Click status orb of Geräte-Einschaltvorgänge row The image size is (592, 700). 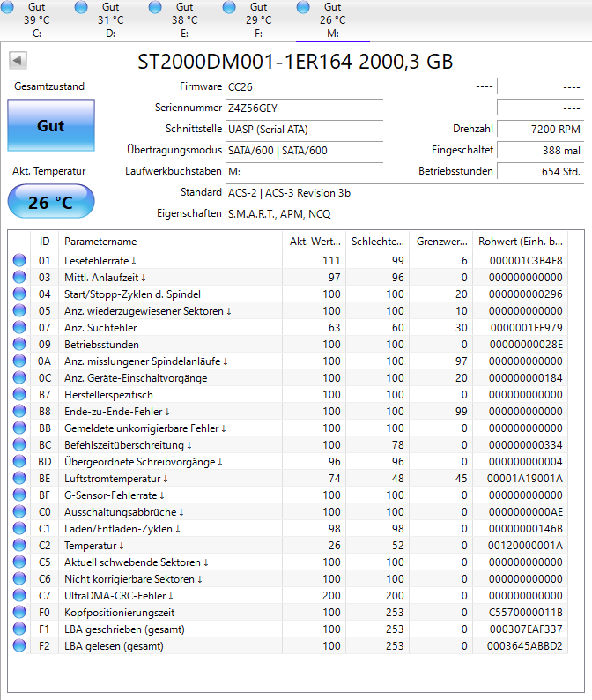pyautogui.click(x=19, y=377)
